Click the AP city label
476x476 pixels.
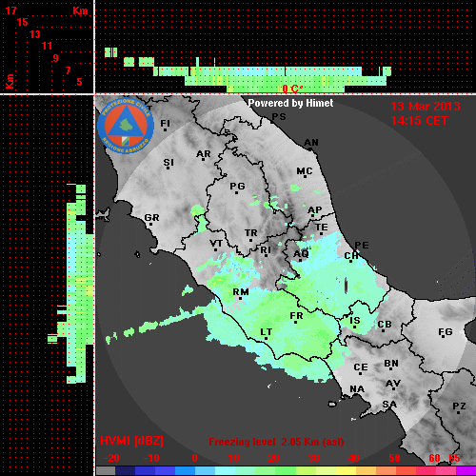pyautogui.click(x=315, y=209)
